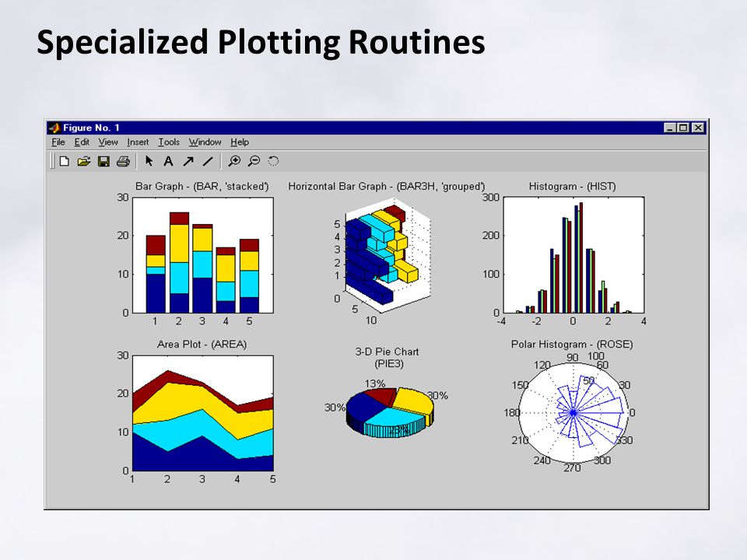The width and height of the screenshot is (747, 560).
Task: Select the Add Arrow tool
Action: tap(188, 162)
